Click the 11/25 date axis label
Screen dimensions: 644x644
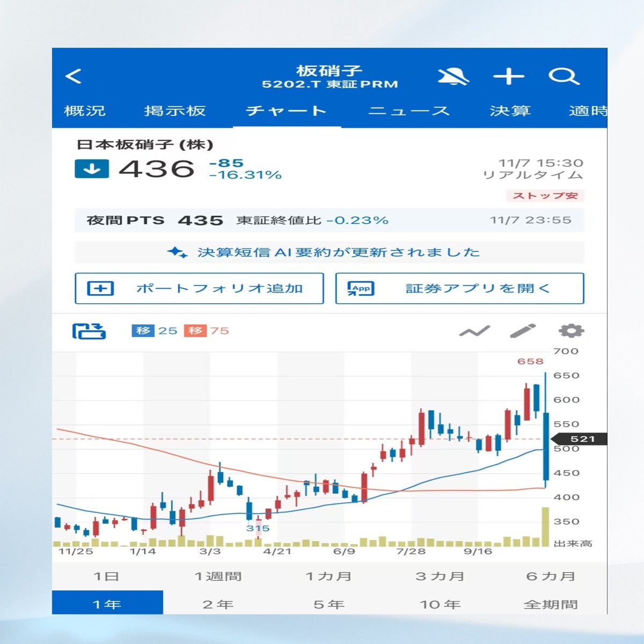[75, 552]
